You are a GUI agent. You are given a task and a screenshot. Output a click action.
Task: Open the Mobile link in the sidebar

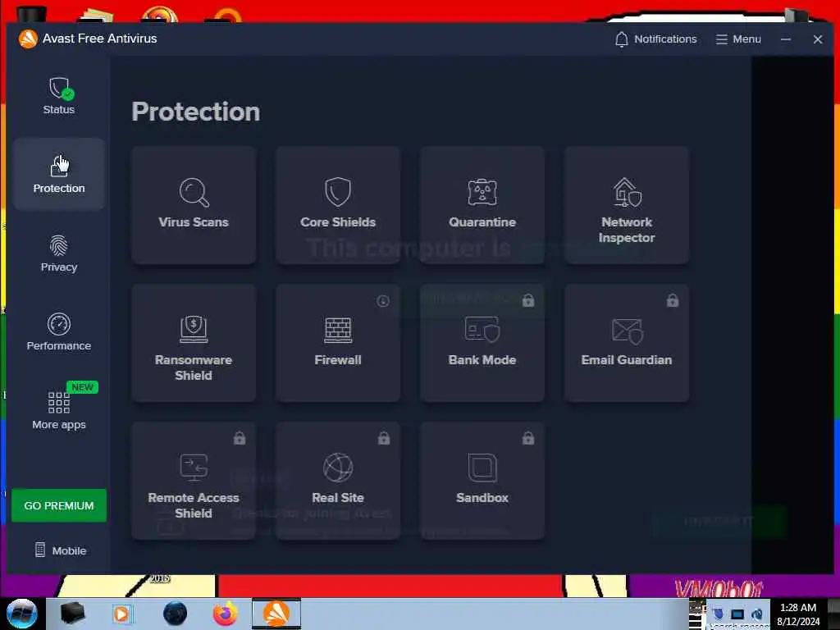coord(60,550)
